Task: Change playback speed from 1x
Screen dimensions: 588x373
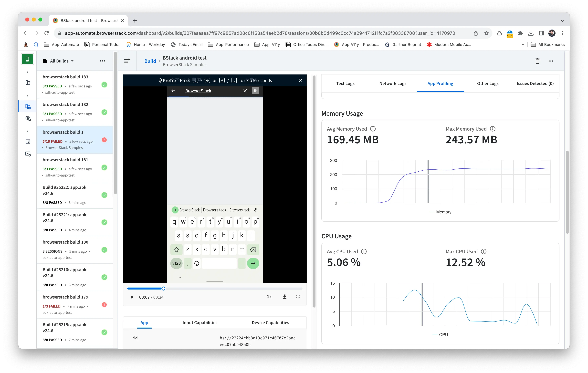Action: coord(269,297)
